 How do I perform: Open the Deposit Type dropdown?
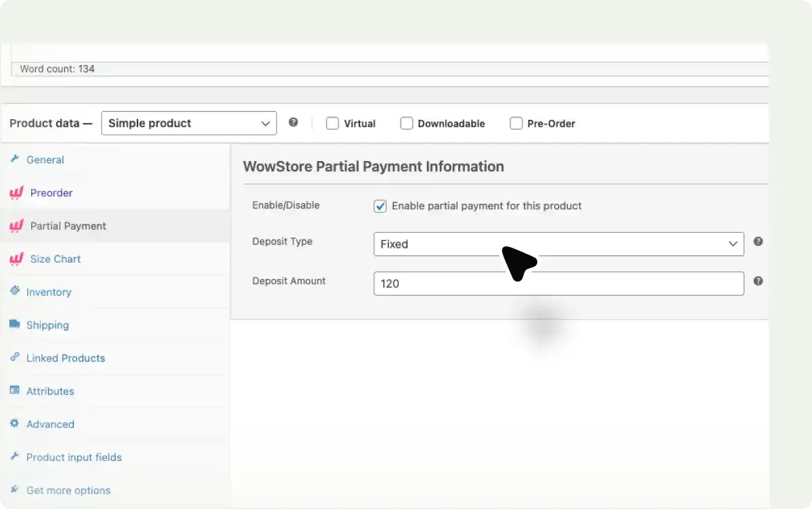point(558,244)
